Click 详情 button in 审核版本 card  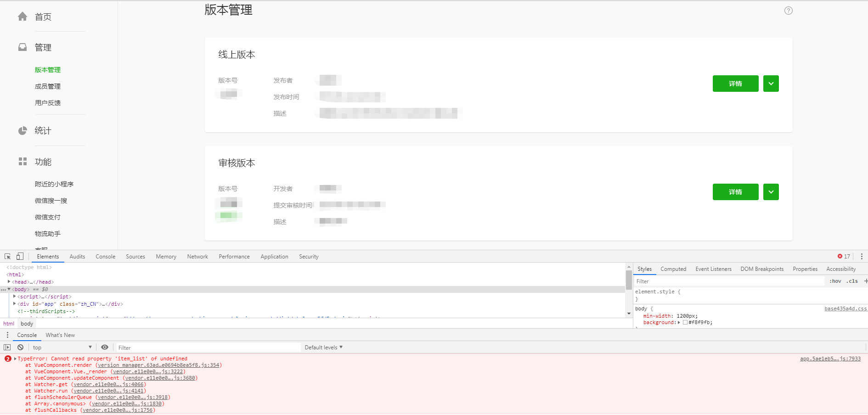point(736,192)
